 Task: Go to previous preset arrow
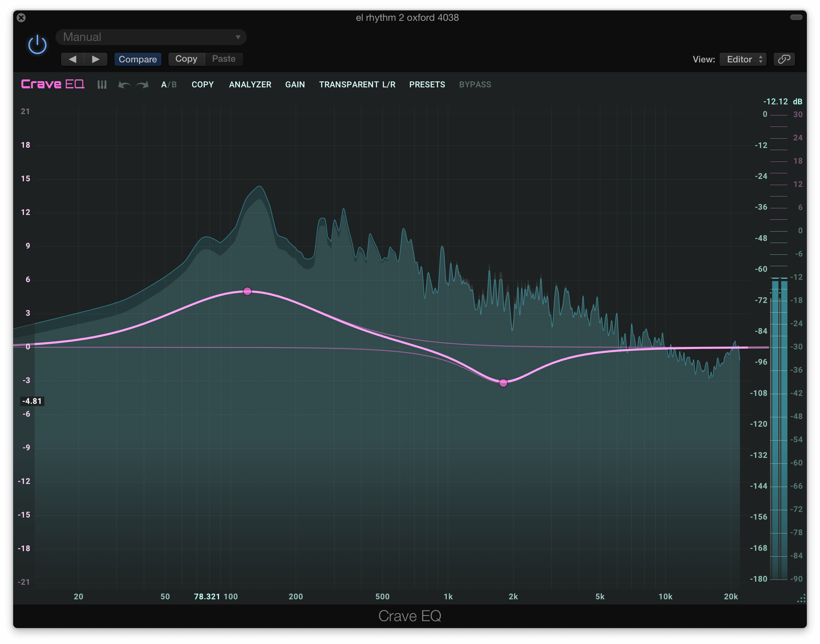(x=73, y=59)
